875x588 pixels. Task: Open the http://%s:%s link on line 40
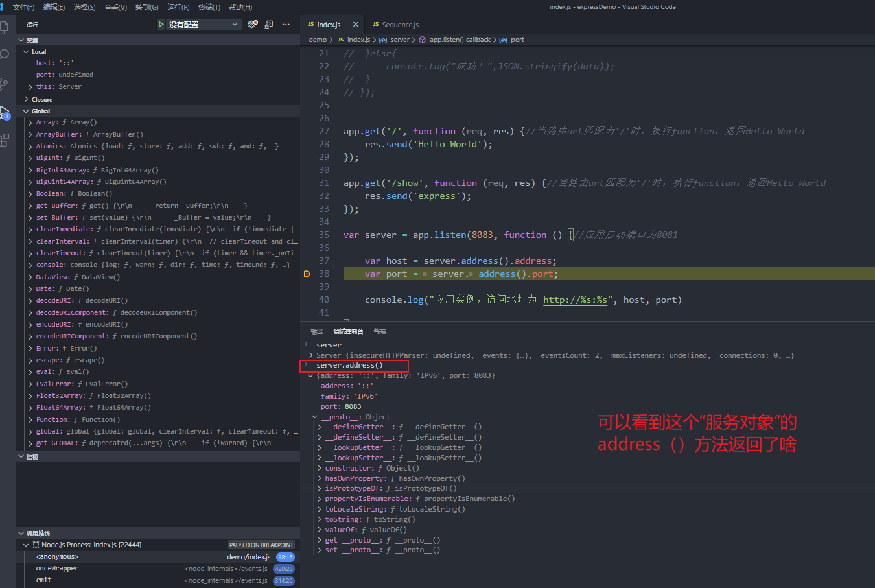click(x=576, y=300)
